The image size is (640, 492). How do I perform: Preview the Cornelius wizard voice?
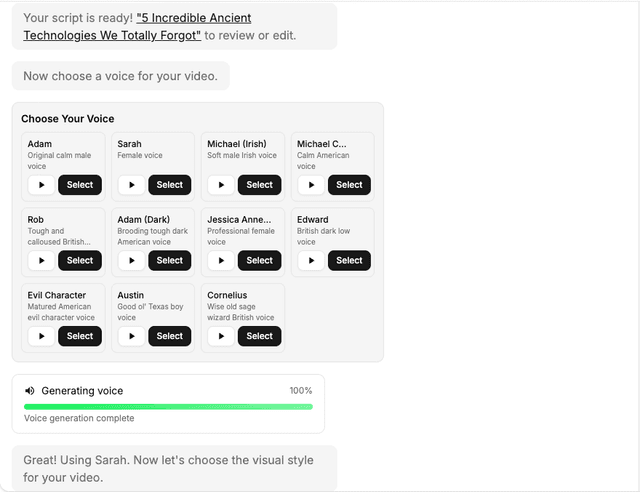point(221,336)
